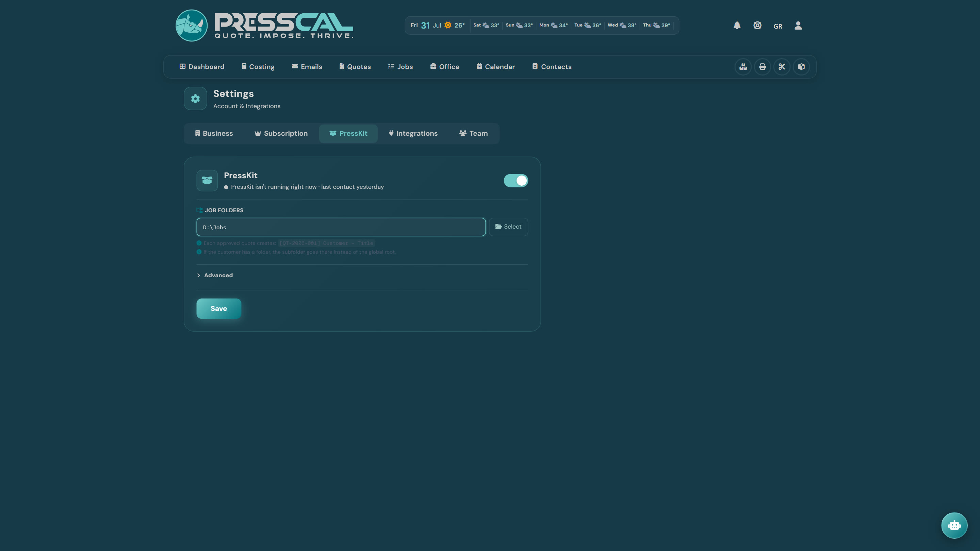Image resolution: width=980 pixels, height=551 pixels.
Task: Open the Emails section
Action: (x=307, y=67)
